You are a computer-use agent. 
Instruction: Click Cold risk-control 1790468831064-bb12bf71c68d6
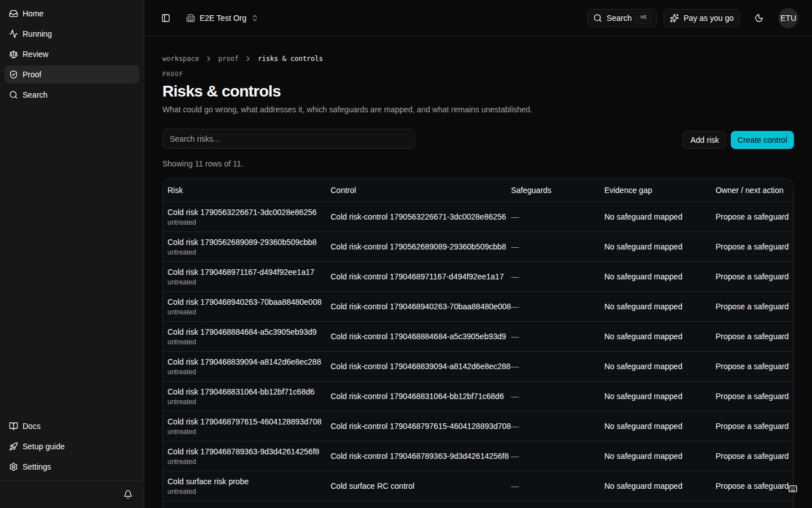coord(417,396)
